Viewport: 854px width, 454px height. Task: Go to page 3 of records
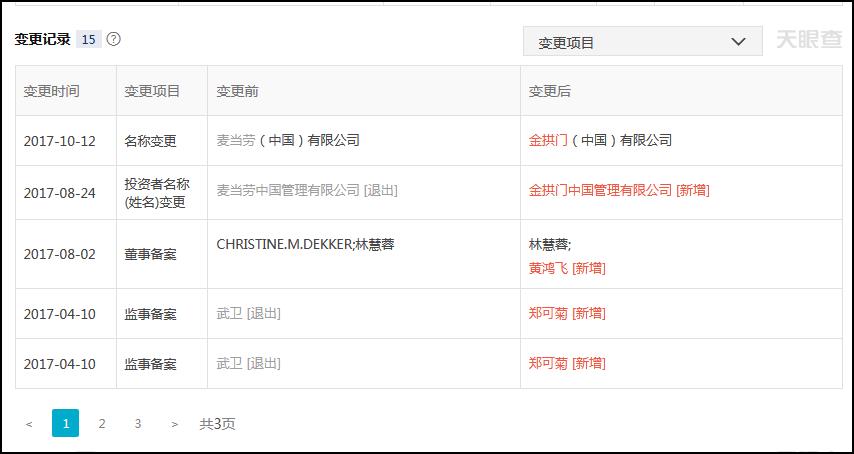(x=137, y=423)
